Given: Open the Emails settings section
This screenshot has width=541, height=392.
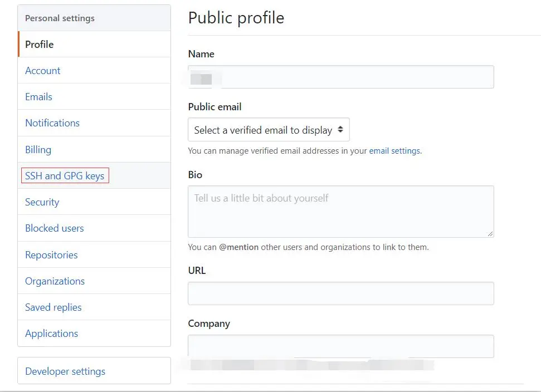Looking at the screenshot, I should point(38,97).
